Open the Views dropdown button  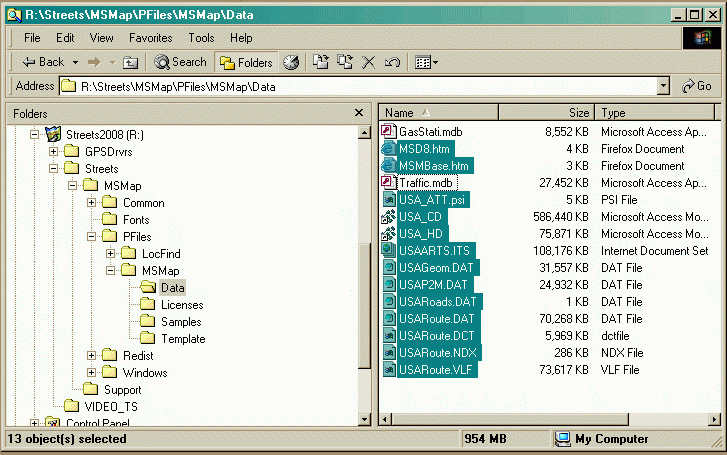426,62
